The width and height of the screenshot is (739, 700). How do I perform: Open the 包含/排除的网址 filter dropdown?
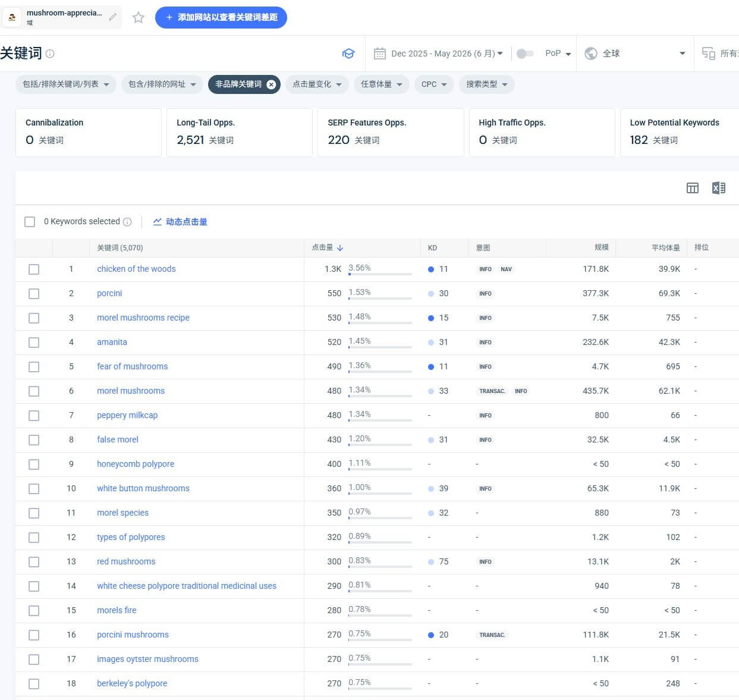pos(162,84)
